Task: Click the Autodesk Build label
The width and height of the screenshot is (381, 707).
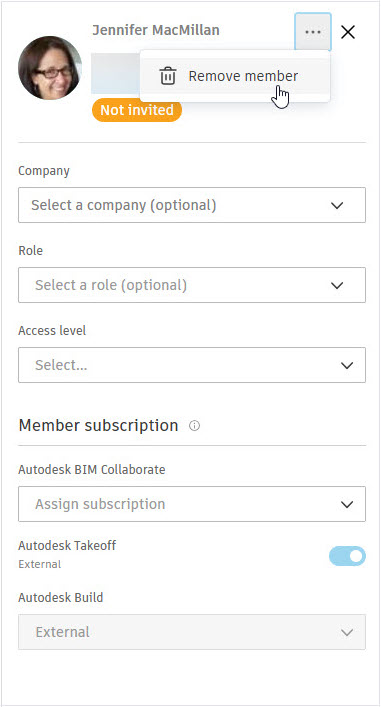Action: pyautogui.click(x=61, y=597)
